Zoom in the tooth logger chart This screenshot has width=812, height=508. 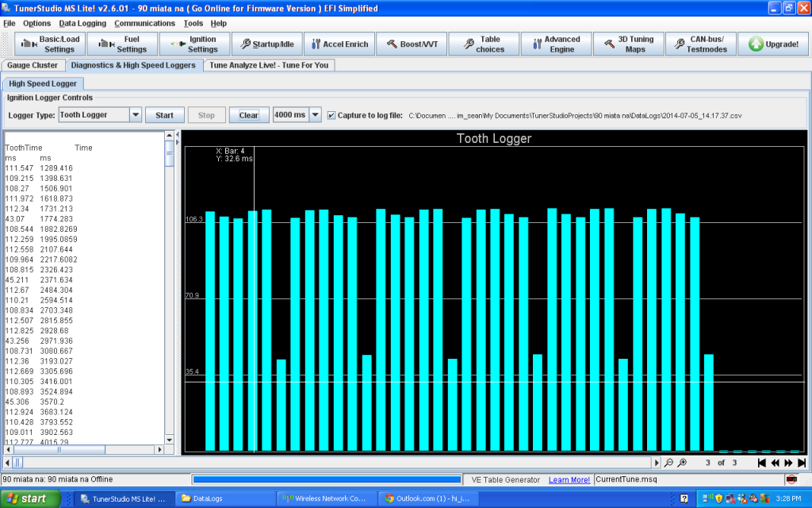pyautogui.click(x=682, y=463)
